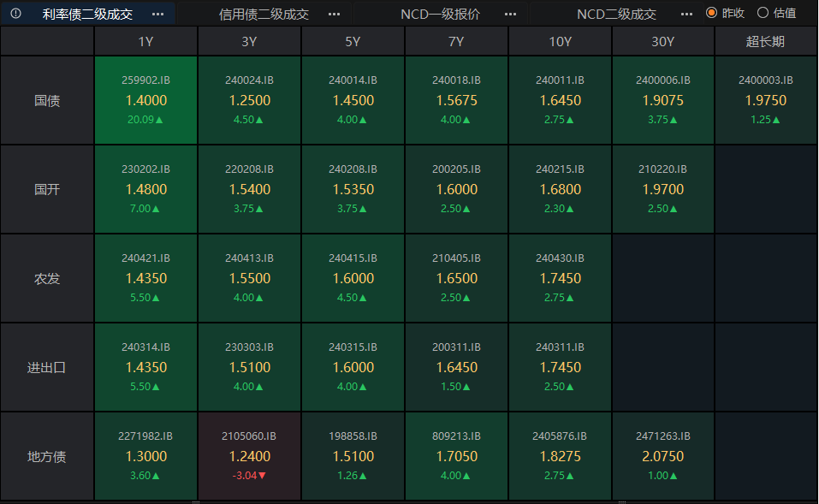Switch to the NCD一级报价 tab

click(440, 14)
